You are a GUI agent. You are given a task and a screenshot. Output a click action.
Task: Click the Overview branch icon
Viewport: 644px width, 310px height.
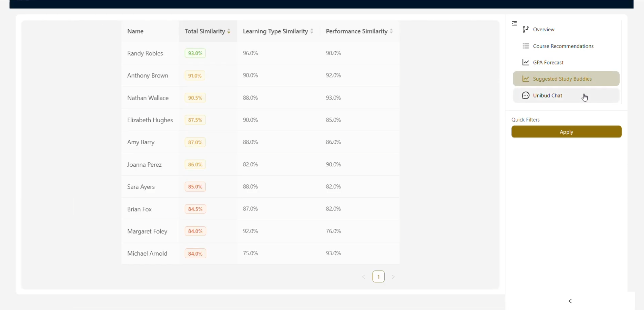tap(526, 29)
